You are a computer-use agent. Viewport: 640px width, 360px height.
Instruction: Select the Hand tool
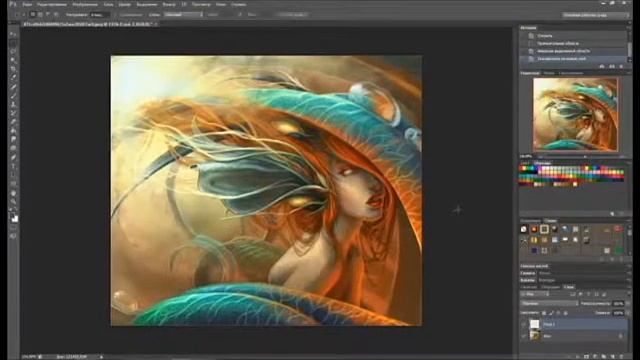pos(13,193)
